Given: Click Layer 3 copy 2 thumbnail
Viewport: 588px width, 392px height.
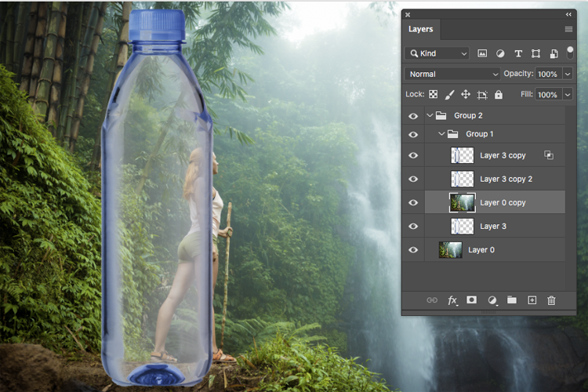Looking at the screenshot, I should (x=463, y=179).
